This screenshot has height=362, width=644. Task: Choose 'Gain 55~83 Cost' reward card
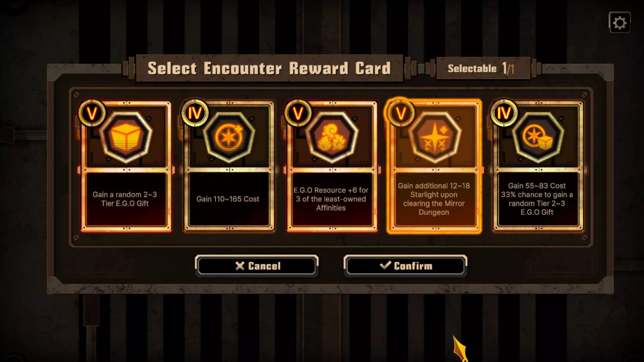538,166
